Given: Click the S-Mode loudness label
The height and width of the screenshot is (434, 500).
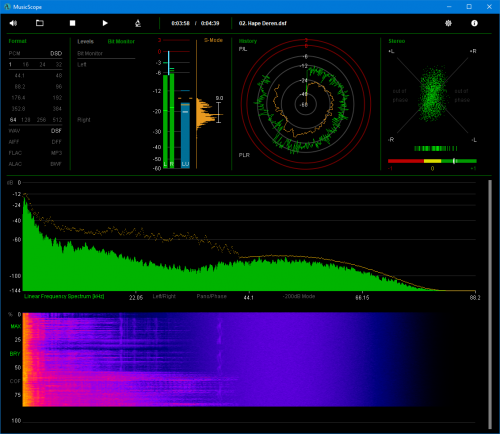Looking at the screenshot, I should 213,40.
